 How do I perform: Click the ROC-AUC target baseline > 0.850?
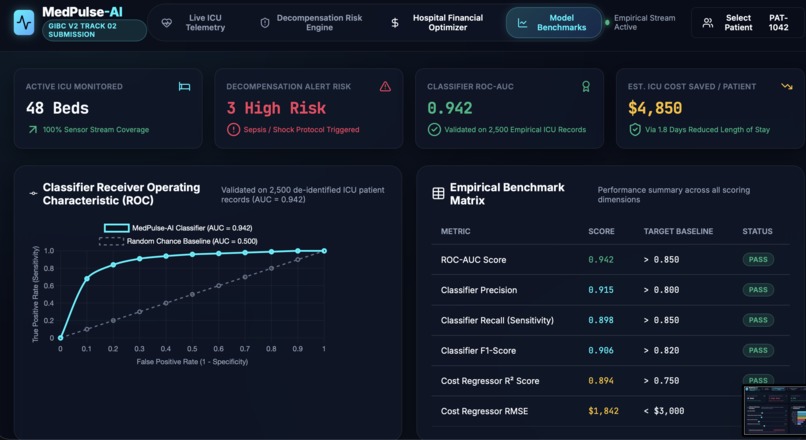pyautogui.click(x=661, y=260)
